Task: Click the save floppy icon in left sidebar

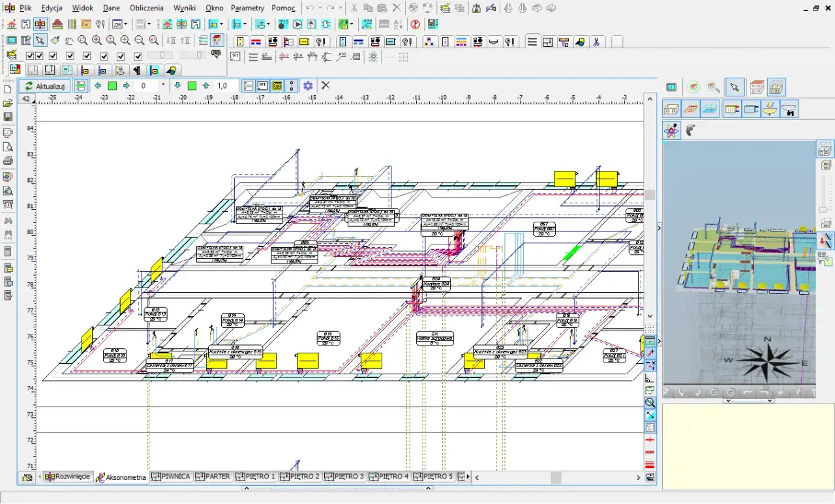Action: (x=8, y=117)
